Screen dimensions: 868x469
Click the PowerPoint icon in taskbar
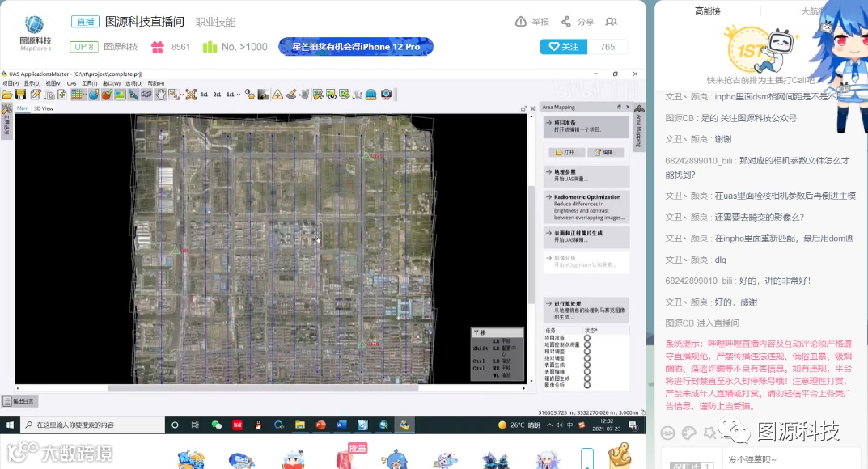pos(320,425)
